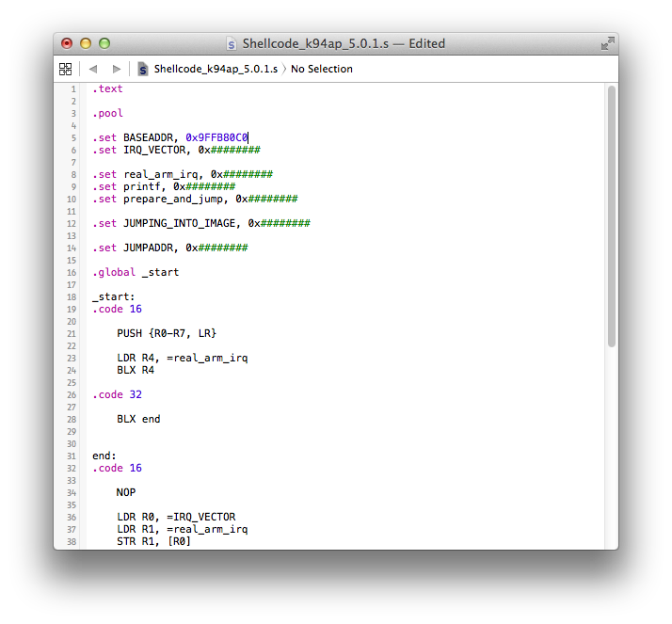Image resolution: width=672 pixels, height=624 pixels.
Task: Click the LDR R0, =IRQ_VECTOR instruction
Action: click(176, 517)
